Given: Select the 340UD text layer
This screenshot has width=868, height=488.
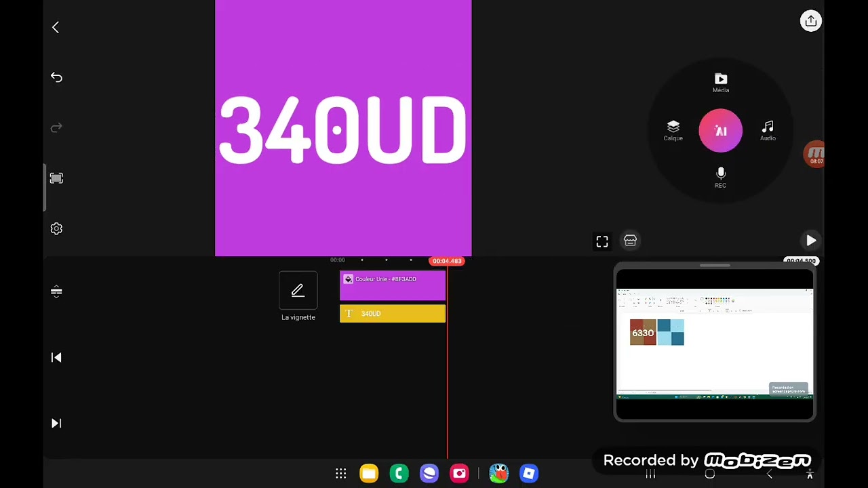Looking at the screenshot, I should tap(393, 314).
